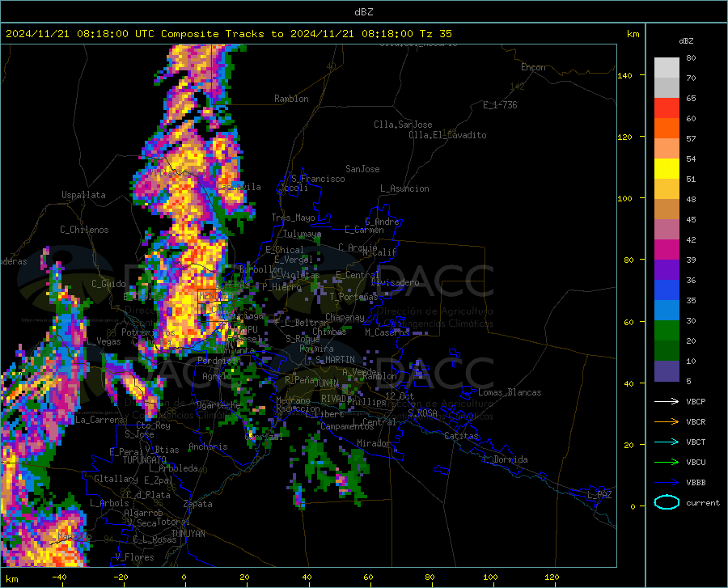This screenshot has height=588, width=728.
Task: Click the 'Lomas_Blancas' map label
Action: point(510,392)
